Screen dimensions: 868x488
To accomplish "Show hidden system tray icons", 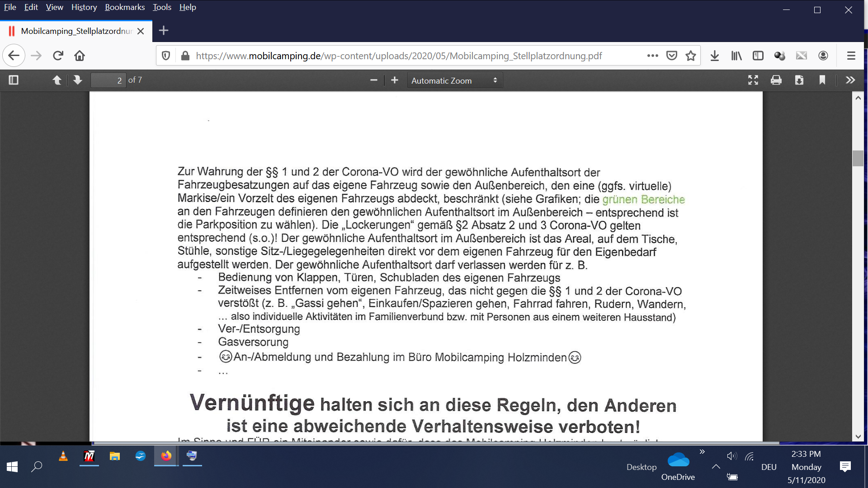I will pos(716,467).
